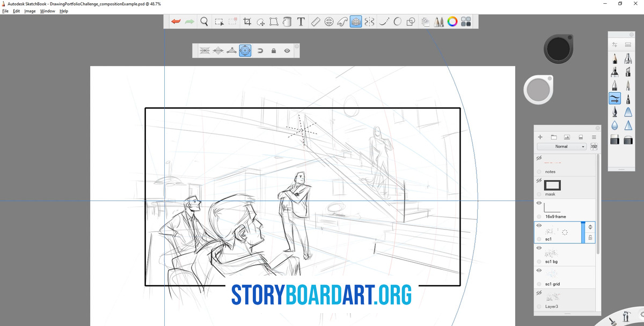Select the rectangular Selection tool

[x=219, y=21]
